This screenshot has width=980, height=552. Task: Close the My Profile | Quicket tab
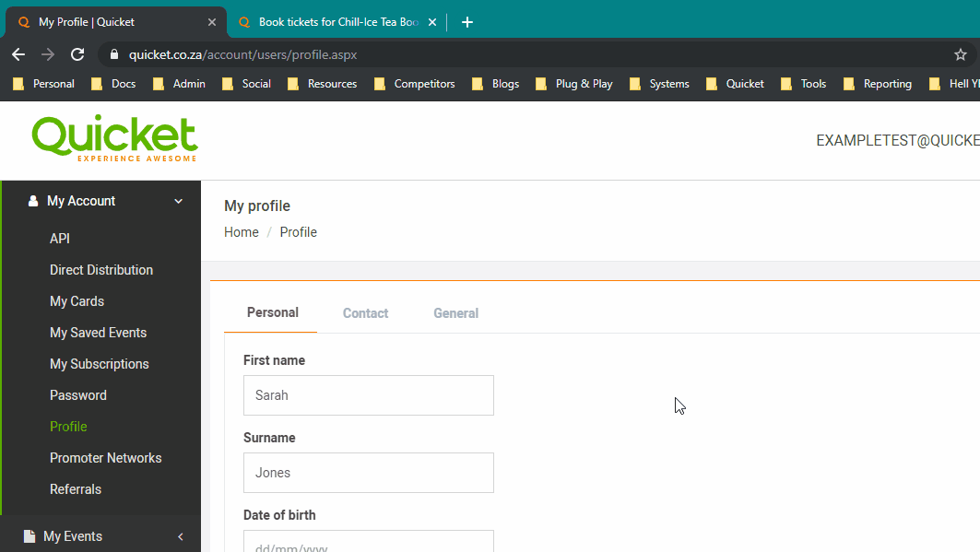click(x=212, y=22)
